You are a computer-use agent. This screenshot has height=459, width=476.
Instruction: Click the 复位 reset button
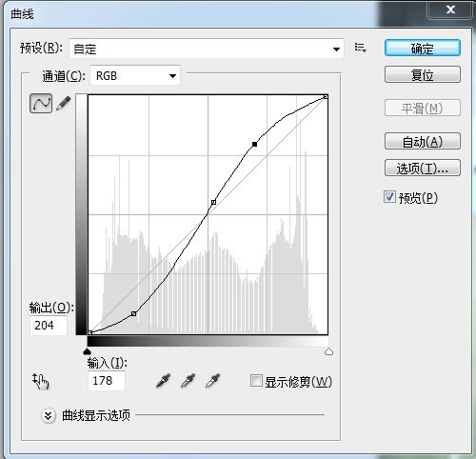point(423,75)
